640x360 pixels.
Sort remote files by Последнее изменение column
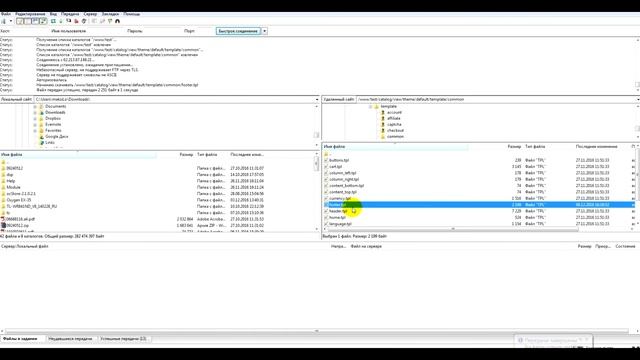[x=596, y=147]
